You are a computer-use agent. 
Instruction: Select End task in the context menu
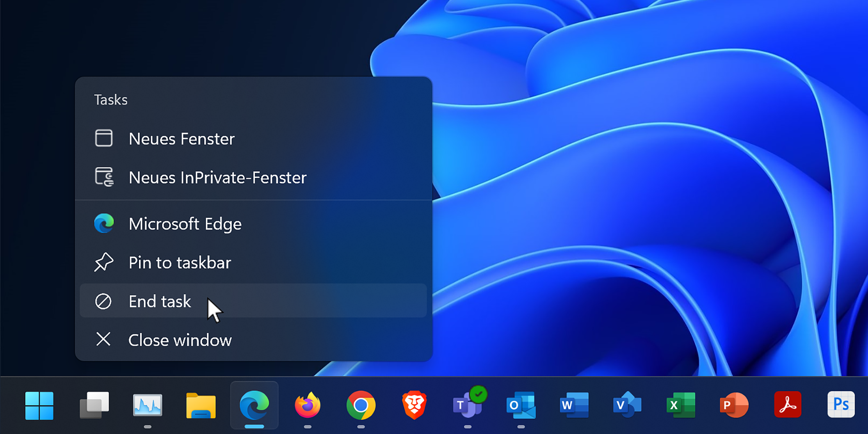160,301
